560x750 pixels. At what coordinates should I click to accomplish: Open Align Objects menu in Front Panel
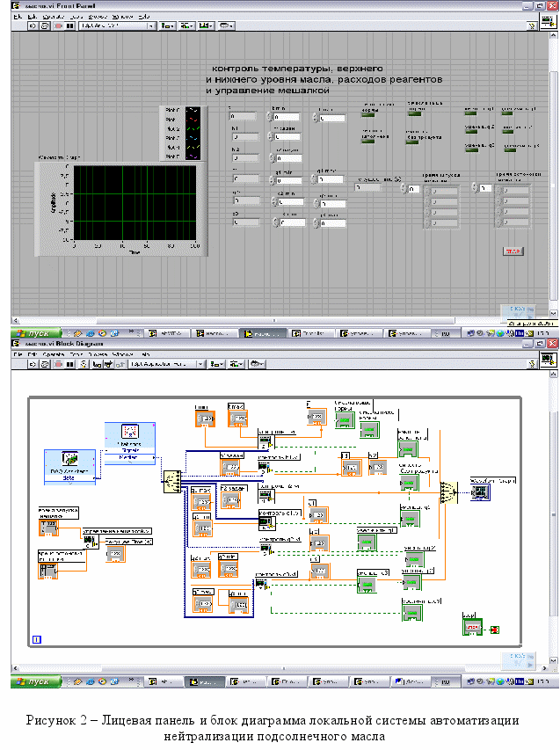[x=167, y=25]
